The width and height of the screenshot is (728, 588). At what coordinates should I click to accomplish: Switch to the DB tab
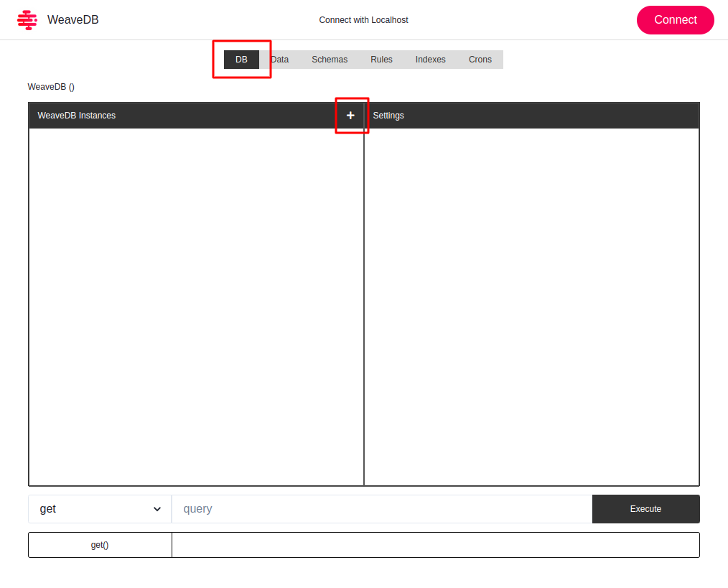(x=241, y=60)
